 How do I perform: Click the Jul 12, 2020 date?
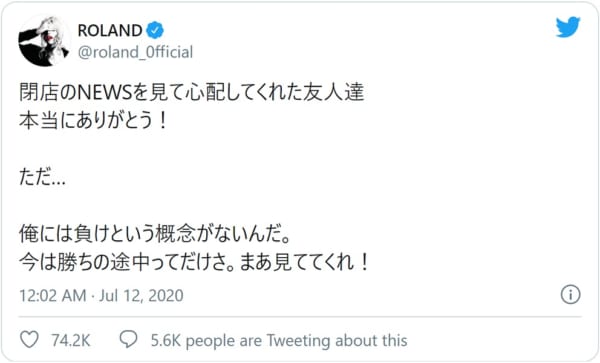pos(141,296)
